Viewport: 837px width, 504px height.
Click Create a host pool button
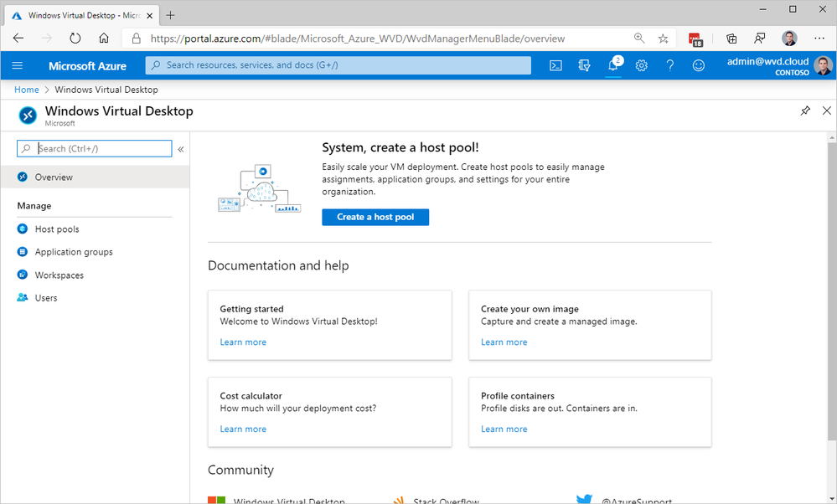375,217
